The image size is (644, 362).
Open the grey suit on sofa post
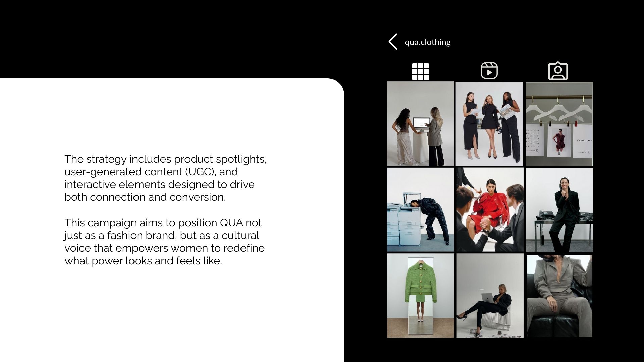click(559, 296)
